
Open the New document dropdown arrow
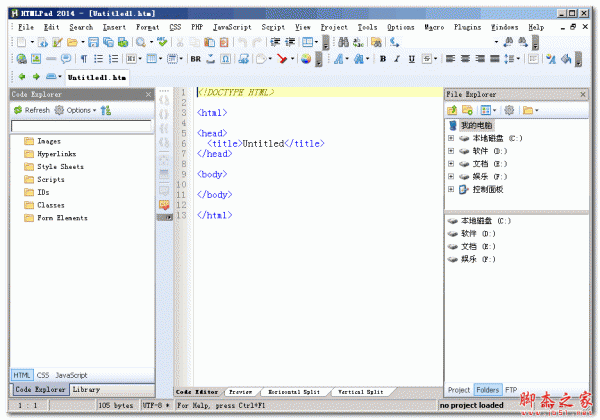[34, 43]
